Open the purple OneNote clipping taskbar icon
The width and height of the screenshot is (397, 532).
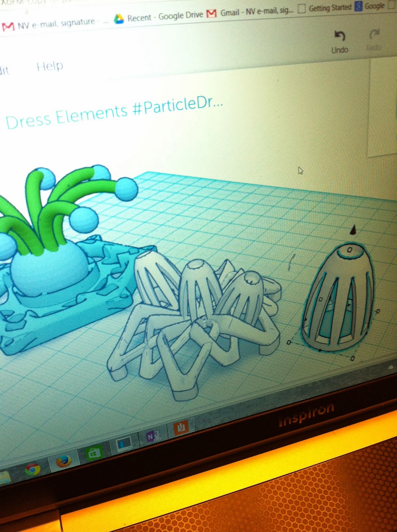153,436
